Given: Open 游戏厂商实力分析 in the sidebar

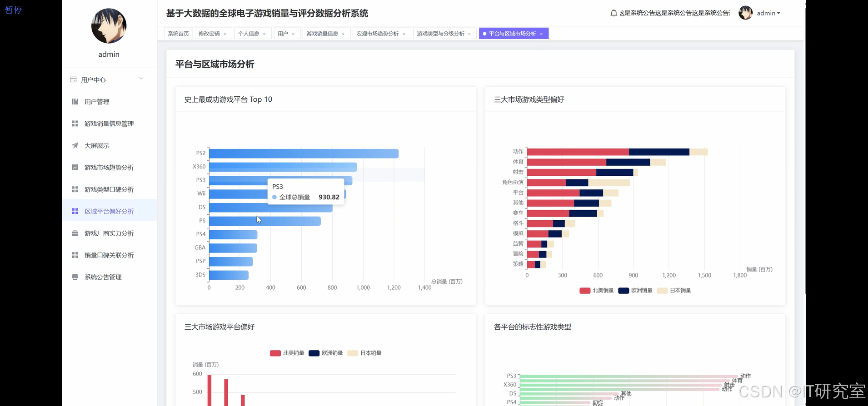Looking at the screenshot, I should coord(109,233).
